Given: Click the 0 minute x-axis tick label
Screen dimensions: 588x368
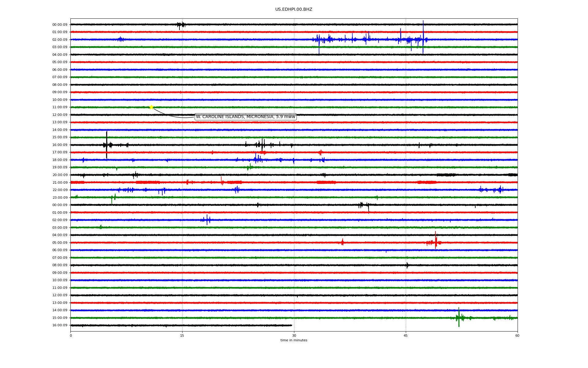Looking at the screenshot, I should coord(71,335).
